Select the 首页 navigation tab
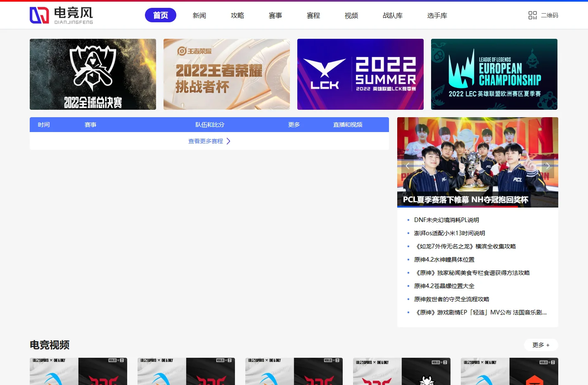This screenshot has width=588, height=385. point(161,15)
